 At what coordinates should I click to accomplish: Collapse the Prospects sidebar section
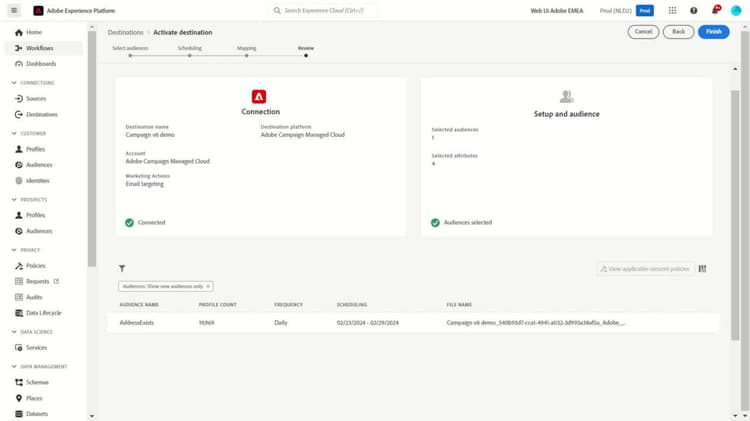(14, 199)
